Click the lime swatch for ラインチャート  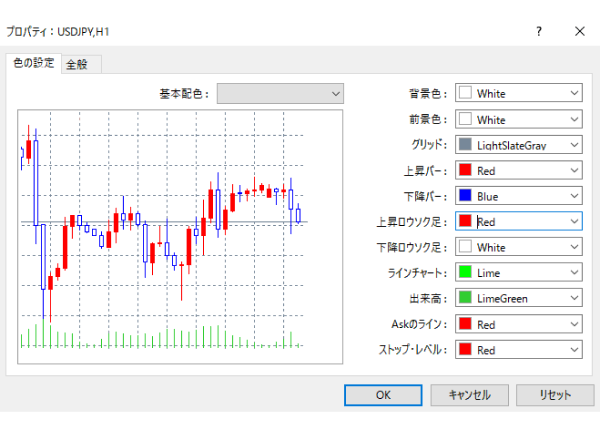pos(465,272)
